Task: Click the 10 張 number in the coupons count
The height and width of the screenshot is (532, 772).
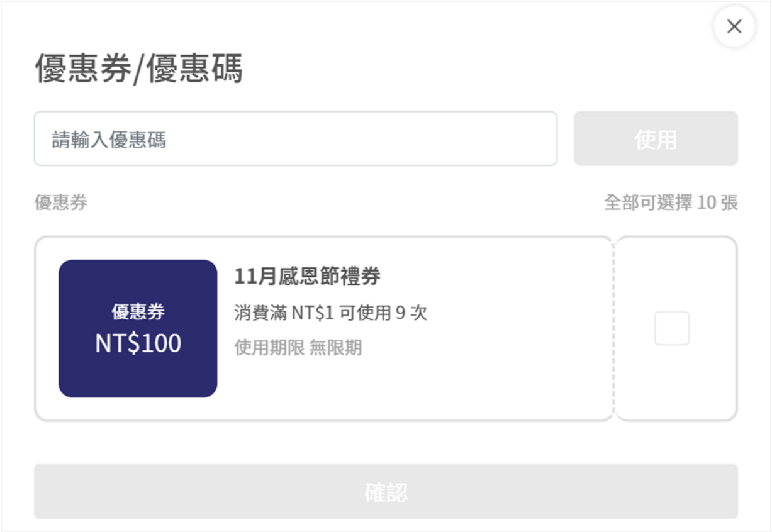Action: 717,202
